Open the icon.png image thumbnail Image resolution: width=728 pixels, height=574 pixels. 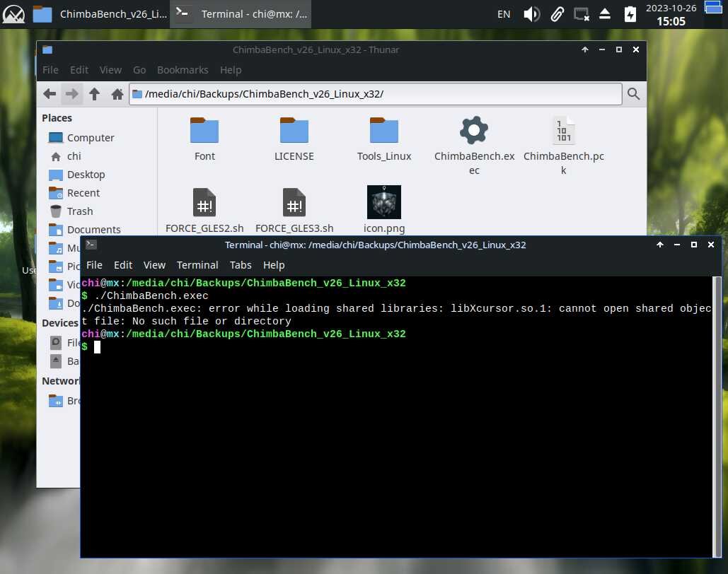tap(384, 201)
